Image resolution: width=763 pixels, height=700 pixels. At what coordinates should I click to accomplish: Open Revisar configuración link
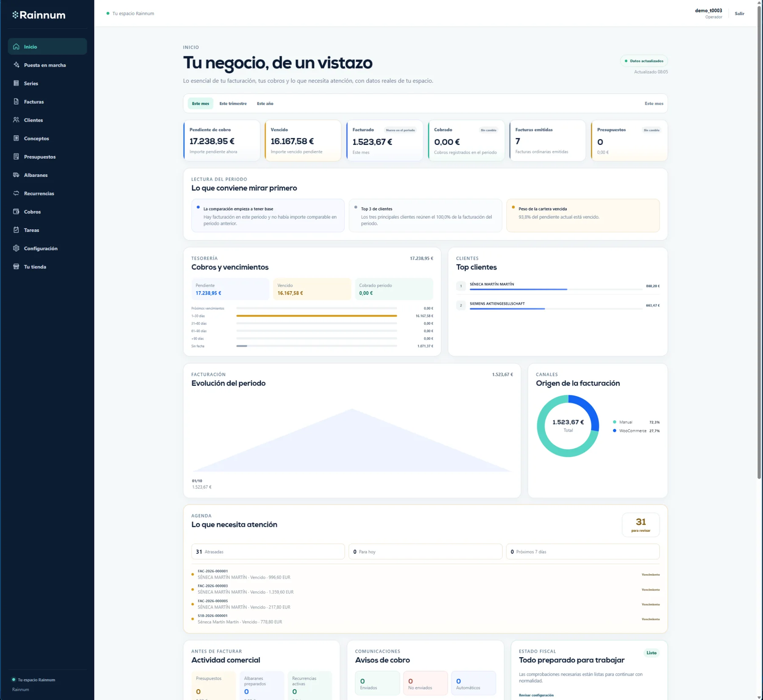(536, 695)
